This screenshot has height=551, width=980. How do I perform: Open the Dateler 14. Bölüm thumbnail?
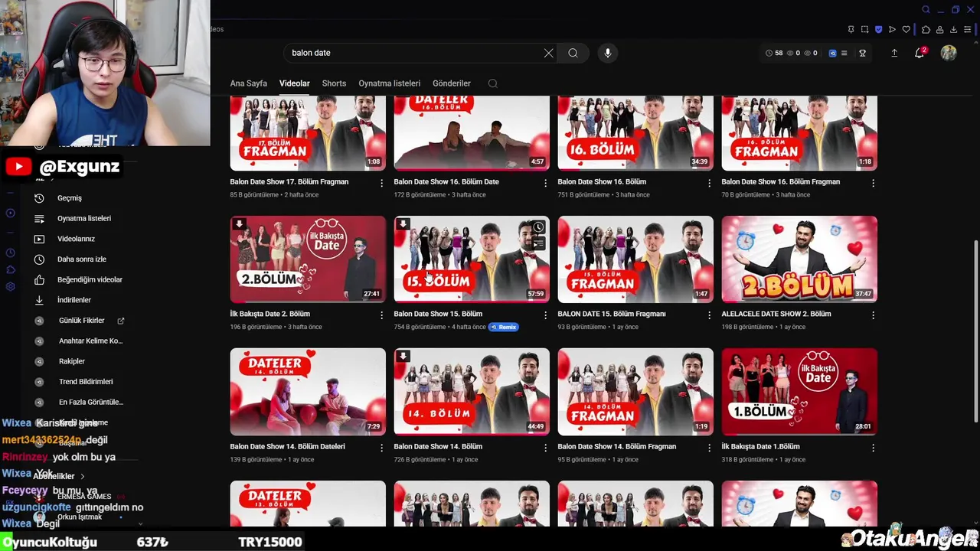coord(308,392)
